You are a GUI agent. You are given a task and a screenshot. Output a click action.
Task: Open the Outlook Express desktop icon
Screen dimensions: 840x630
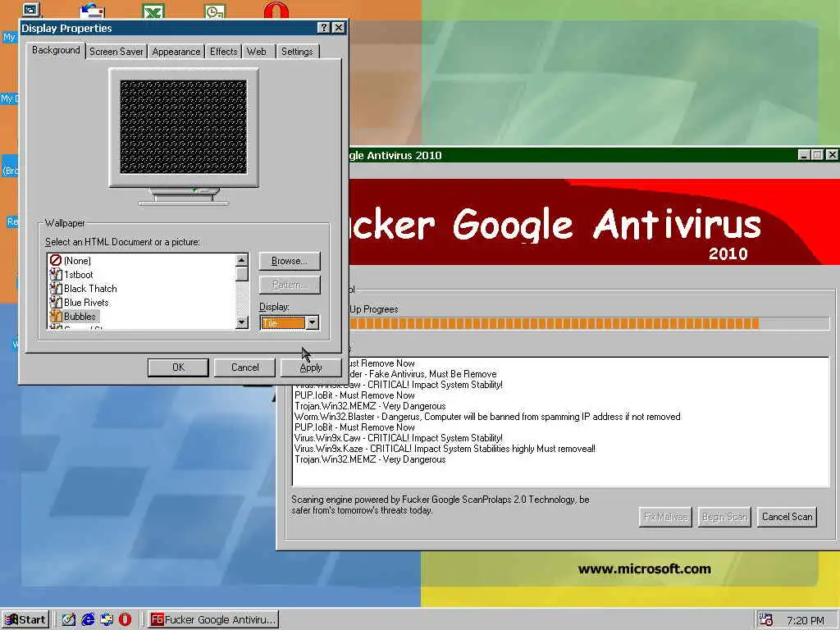[92, 11]
